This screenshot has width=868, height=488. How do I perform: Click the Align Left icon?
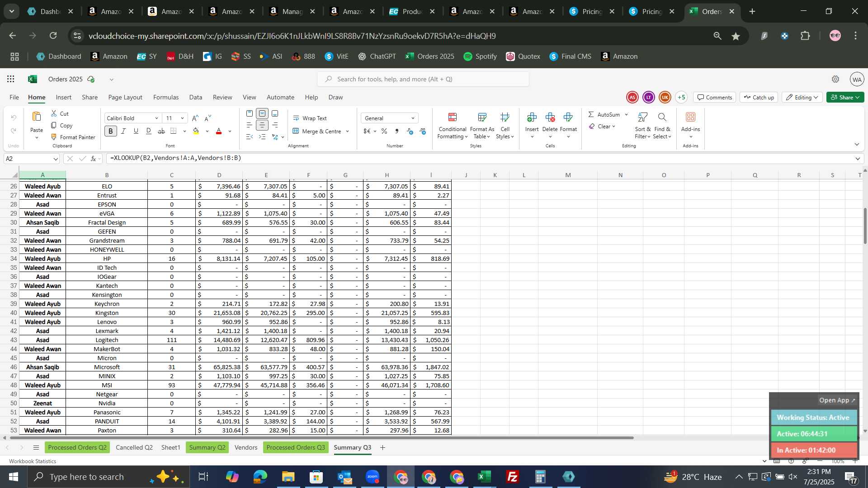click(x=250, y=125)
